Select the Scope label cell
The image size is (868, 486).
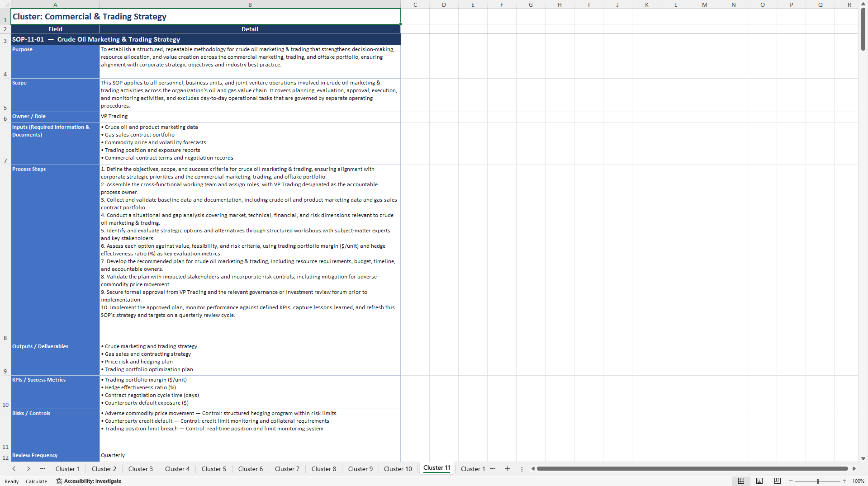(55, 95)
